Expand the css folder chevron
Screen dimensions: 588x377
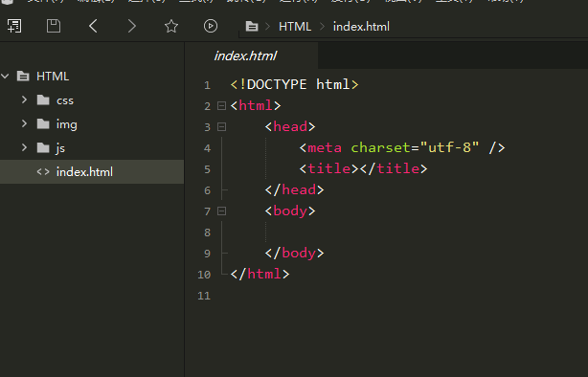24,100
